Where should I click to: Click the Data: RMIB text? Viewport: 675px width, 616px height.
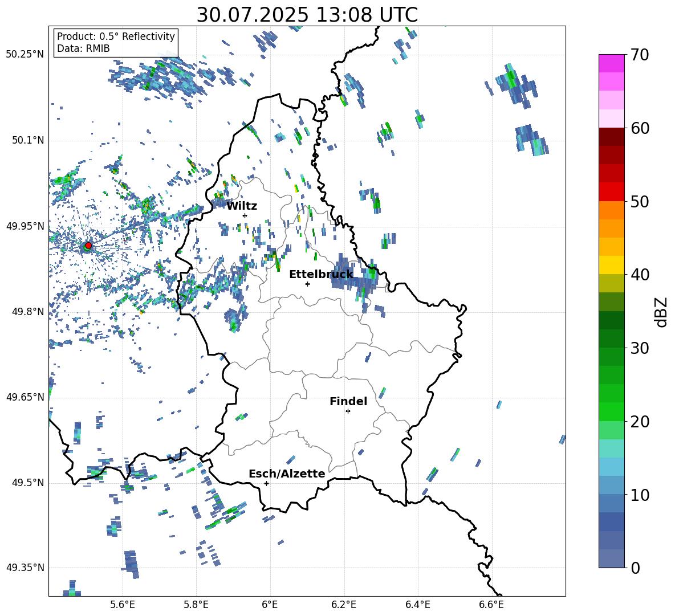(83, 48)
